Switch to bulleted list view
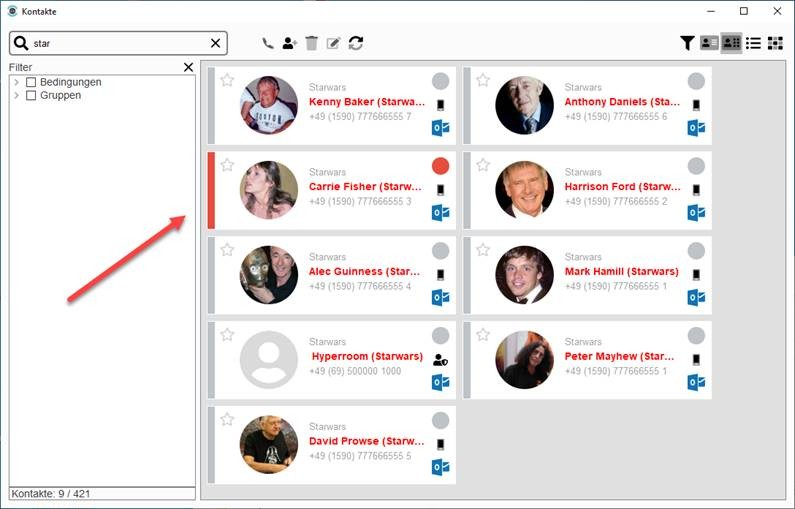Viewport: 795px width, 509px height. (753, 44)
